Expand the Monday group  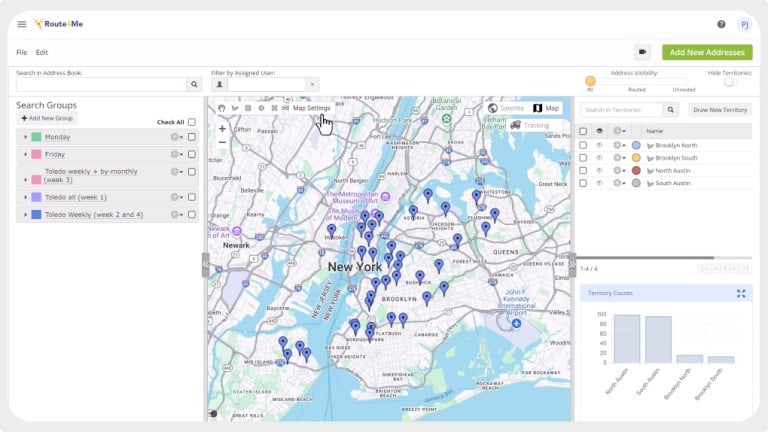pyautogui.click(x=25, y=137)
